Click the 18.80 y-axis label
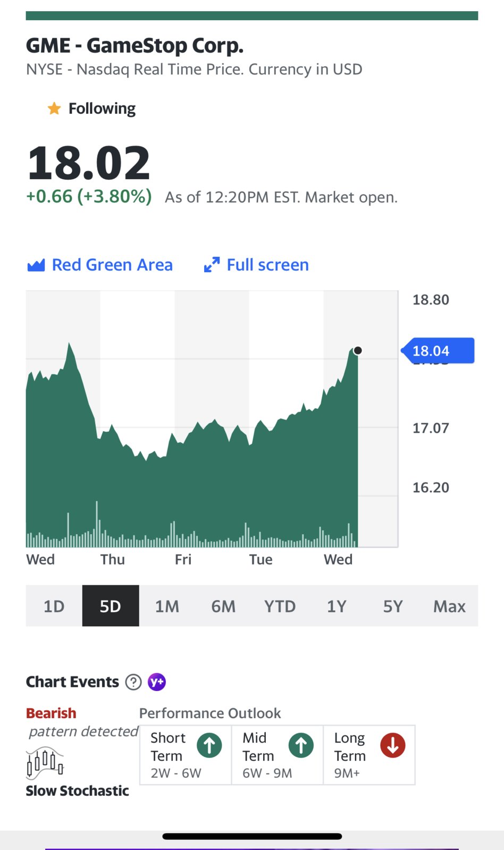The image size is (504, 850). tap(431, 300)
